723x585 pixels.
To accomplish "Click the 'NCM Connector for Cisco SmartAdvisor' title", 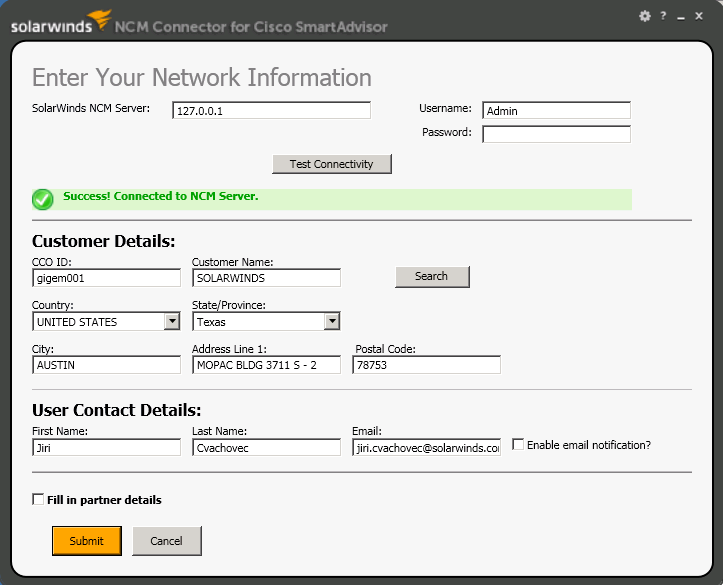I will (251, 27).
